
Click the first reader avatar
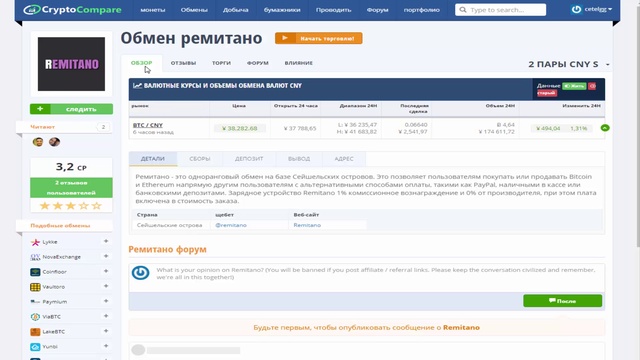coord(38,142)
